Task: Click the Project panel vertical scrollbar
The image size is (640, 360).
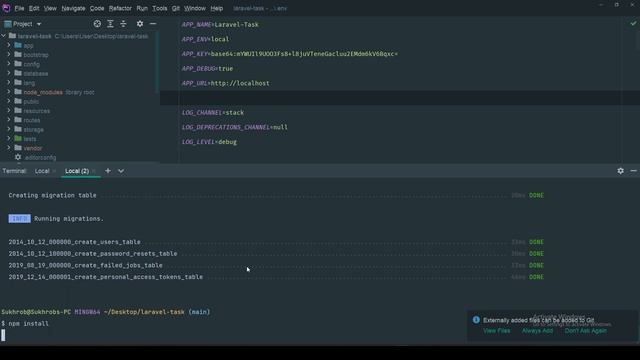Action: pyautogui.click(x=157, y=61)
